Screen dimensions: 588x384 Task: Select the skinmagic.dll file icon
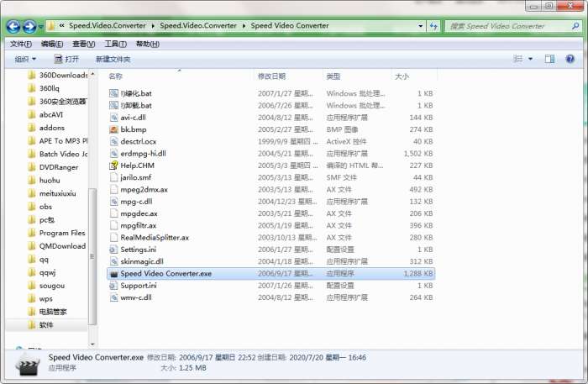coord(113,261)
